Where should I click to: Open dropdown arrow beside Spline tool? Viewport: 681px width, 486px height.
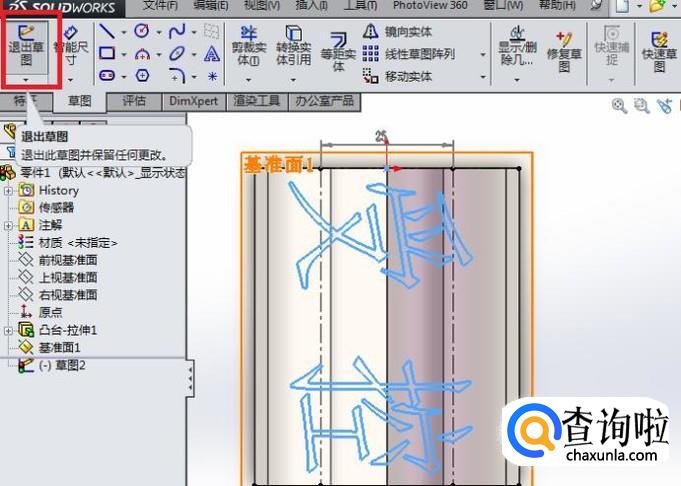194,33
